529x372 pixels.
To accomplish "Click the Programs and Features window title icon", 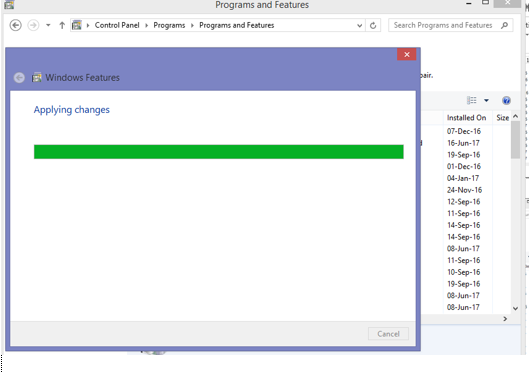I will point(9,5).
